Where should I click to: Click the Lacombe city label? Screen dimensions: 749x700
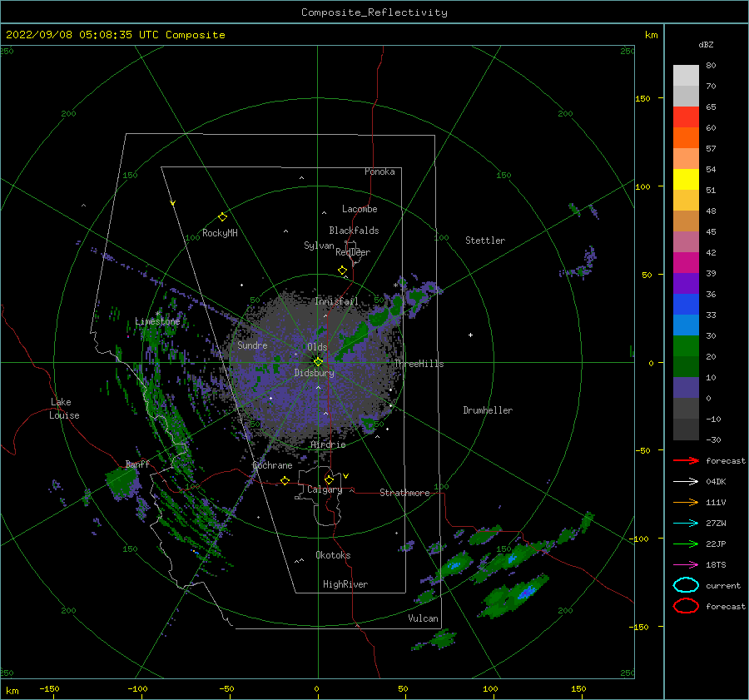360,209
